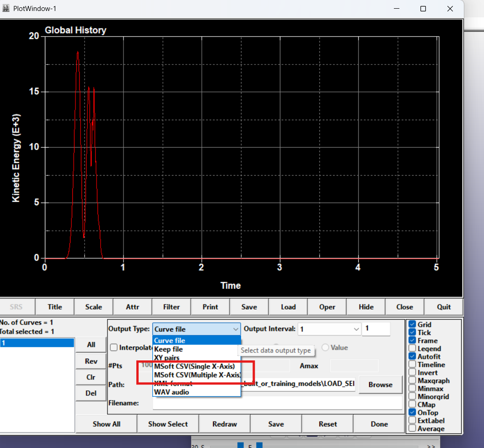The height and width of the screenshot is (448, 484).
Task: Expand the Output Interval dropdown
Action: (x=356, y=329)
